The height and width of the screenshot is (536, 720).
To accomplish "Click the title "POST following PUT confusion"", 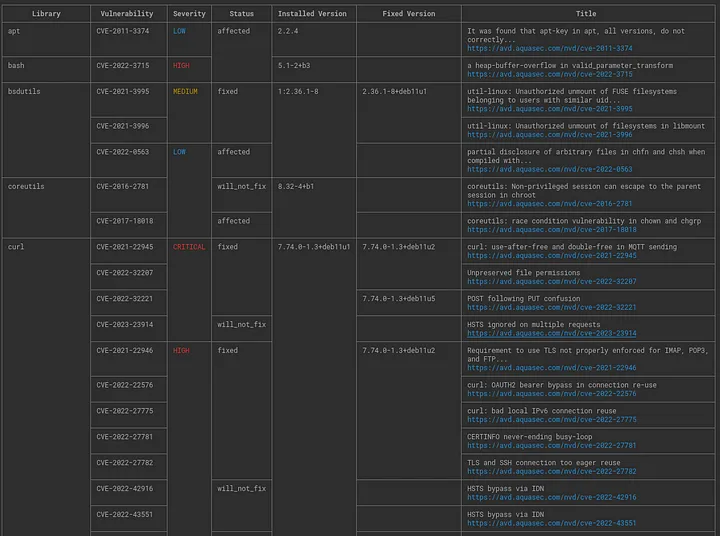I will click(523, 299).
